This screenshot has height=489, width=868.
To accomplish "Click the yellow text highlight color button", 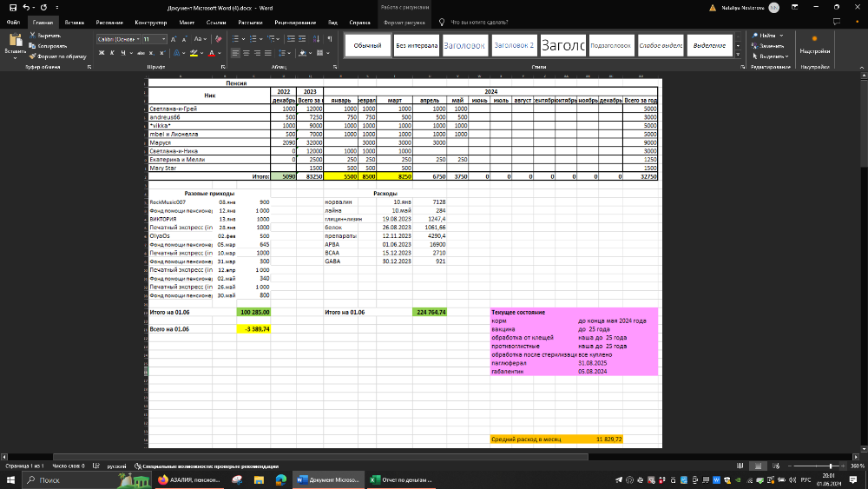I will (x=191, y=54).
